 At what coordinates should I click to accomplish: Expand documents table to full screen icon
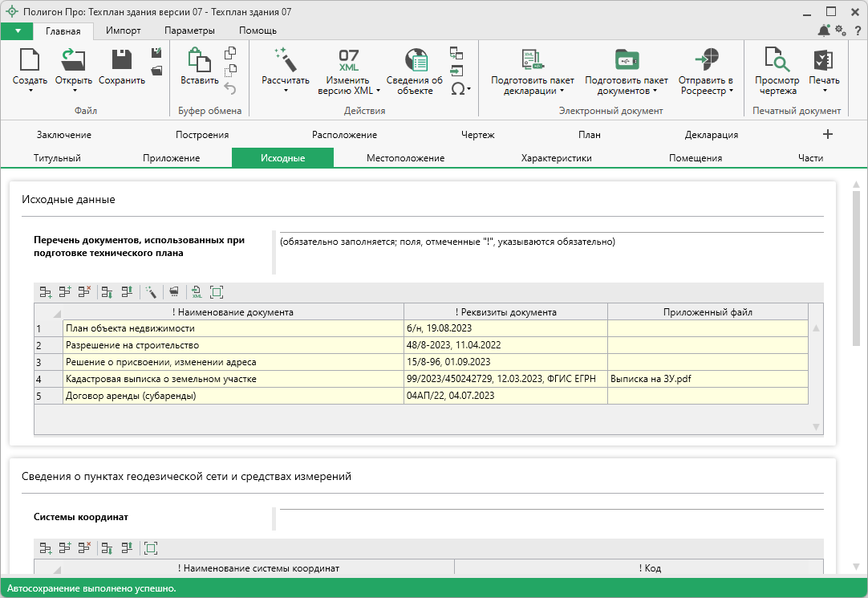216,292
